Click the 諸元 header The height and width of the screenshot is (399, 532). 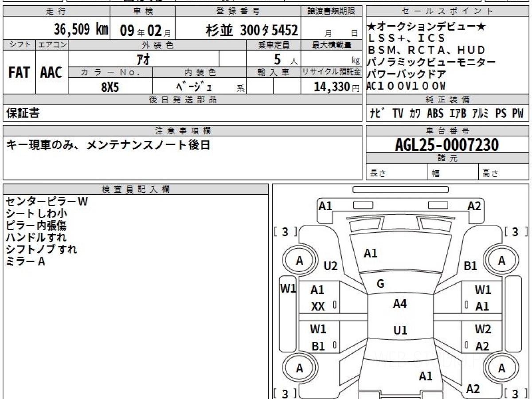(x=448, y=159)
